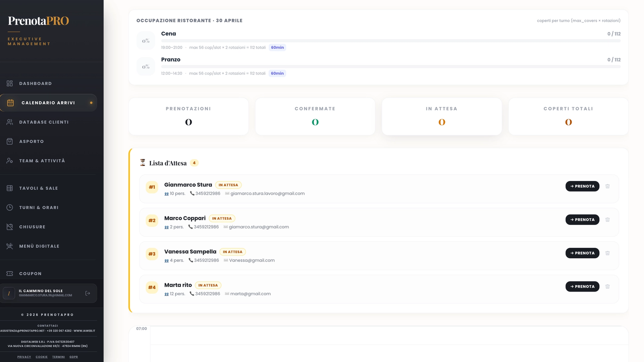Click the Chiusure calendar-off icon
The image size is (644, 362).
click(10, 227)
